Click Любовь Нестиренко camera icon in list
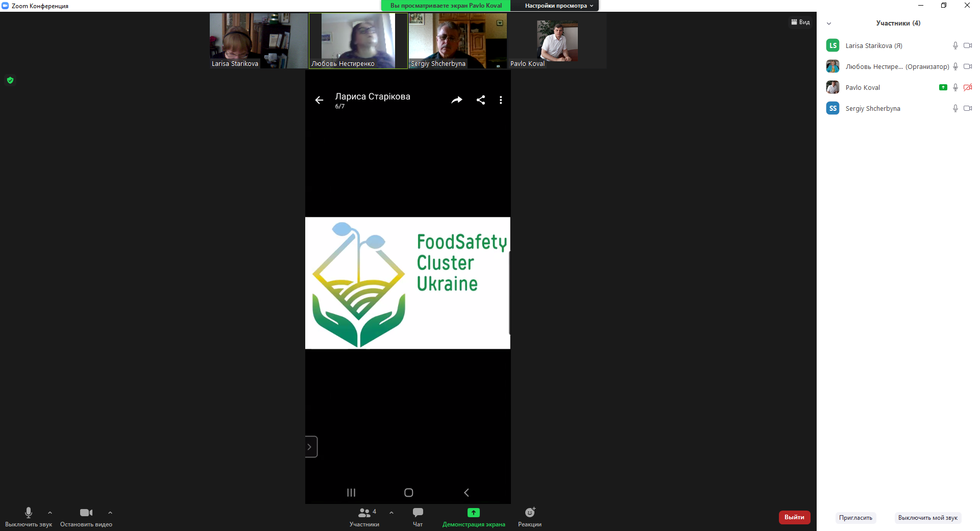This screenshot has width=980, height=531. 967,66
